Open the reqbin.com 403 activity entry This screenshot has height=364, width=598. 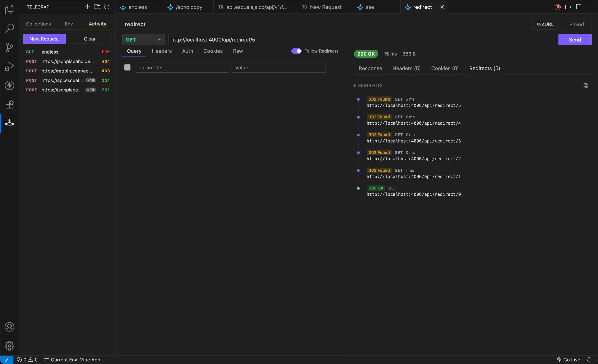coord(68,71)
